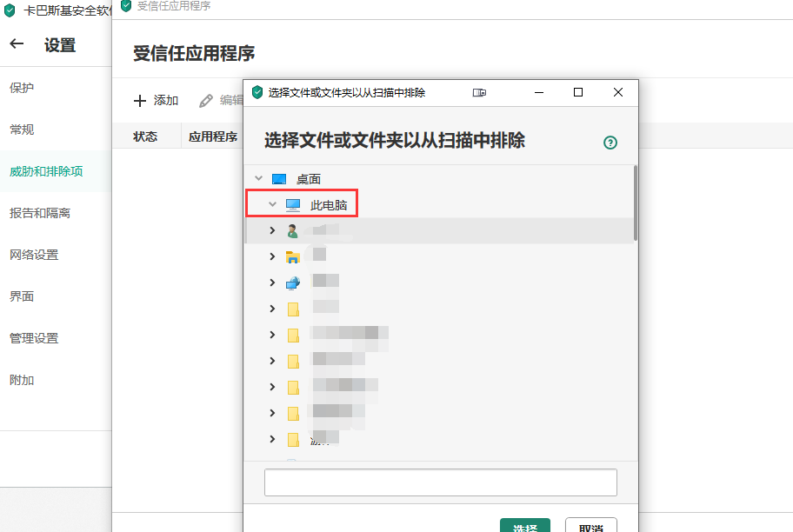This screenshot has width=793, height=532.
Task: Click the 编辑 pencil button
Action: 221,101
